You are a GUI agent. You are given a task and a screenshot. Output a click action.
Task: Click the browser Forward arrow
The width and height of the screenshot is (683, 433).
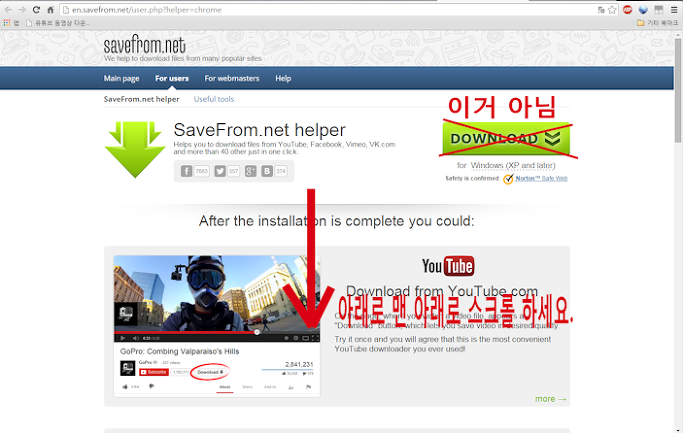(x=22, y=10)
